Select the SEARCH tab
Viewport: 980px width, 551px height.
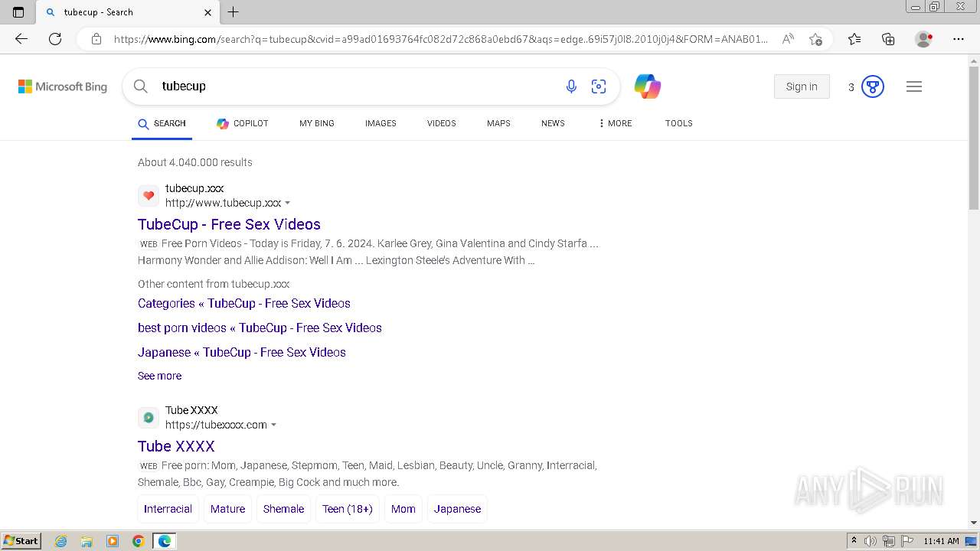[162, 123]
